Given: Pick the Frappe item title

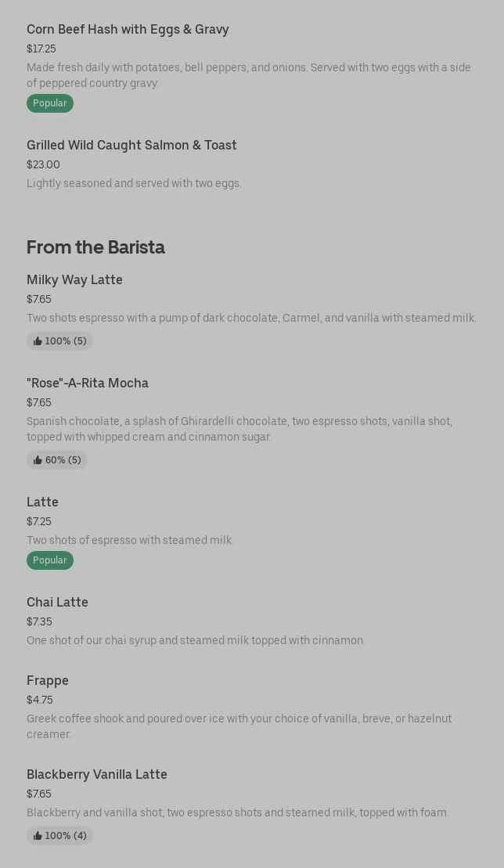Looking at the screenshot, I should coord(48,681).
